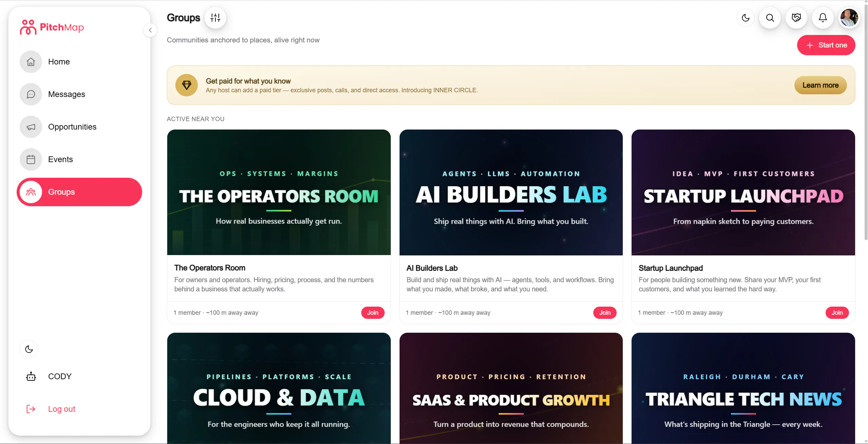Click The Operators Room card title
This screenshot has height=444, width=868.
tap(210, 268)
